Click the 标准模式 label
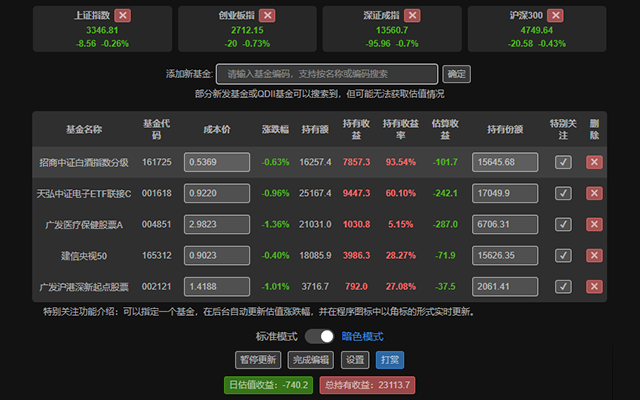The height and width of the screenshot is (400, 640). click(x=277, y=337)
